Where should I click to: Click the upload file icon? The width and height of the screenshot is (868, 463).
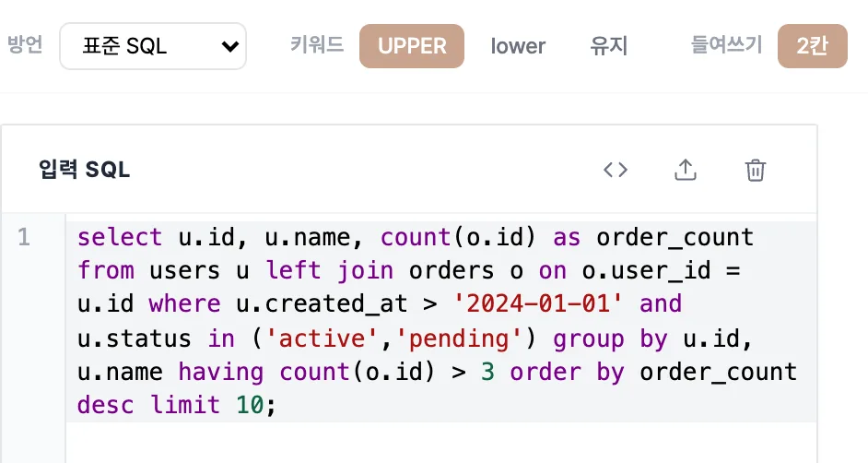pos(686,170)
